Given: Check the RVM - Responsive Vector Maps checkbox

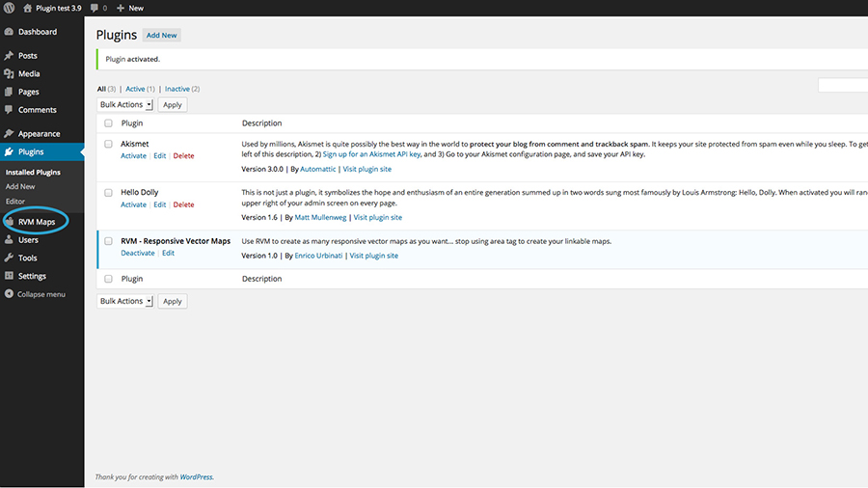Looking at the screenshot, I should [109, 241].
